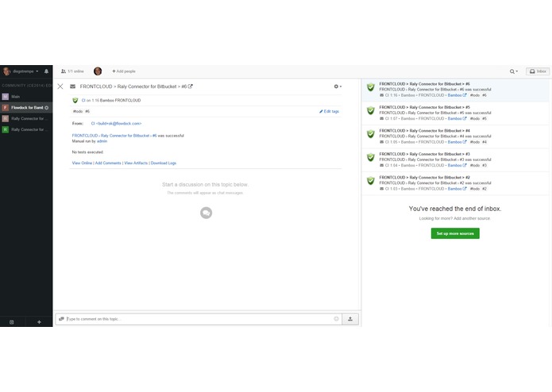This screenshot has height=392, width=552.
Task: Click the 1/1 online people indicator
Action: (x=72, y=71)
